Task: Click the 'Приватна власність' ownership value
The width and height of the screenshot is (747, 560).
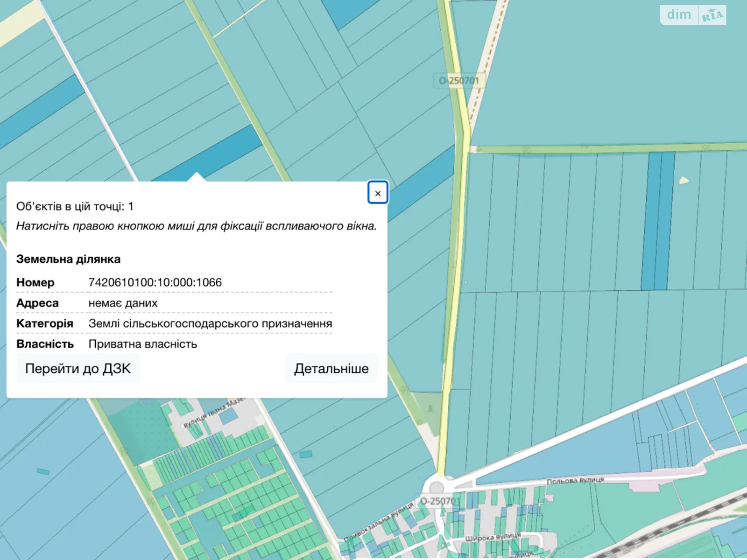Action: coord(143,344)
